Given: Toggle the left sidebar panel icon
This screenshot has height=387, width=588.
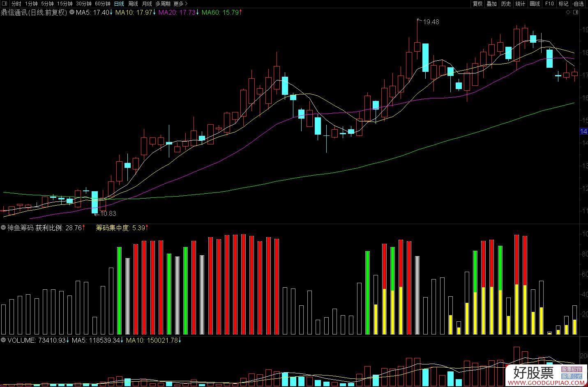Looking at the screenshot, I should pos(5,4).
